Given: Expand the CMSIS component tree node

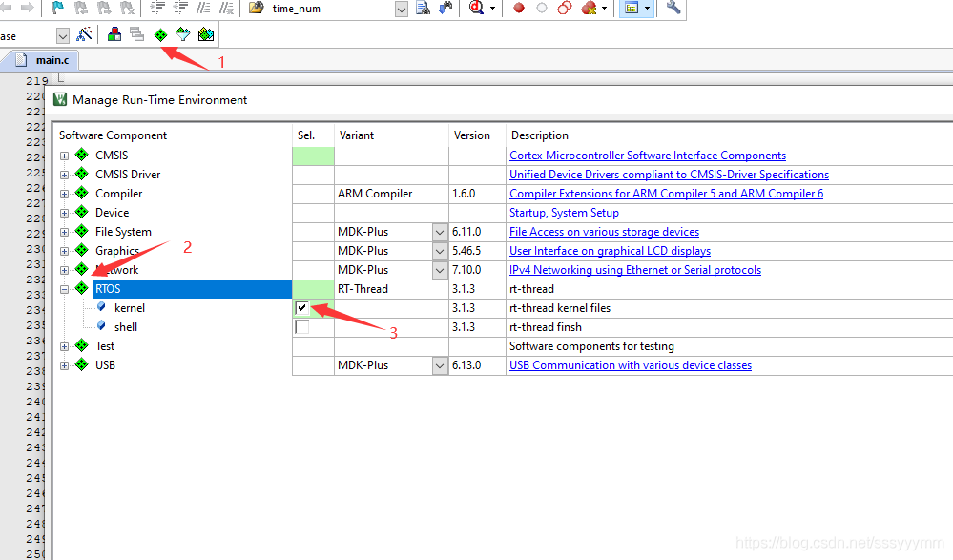Looking at the screenshot, I should [x=65, y=156].
